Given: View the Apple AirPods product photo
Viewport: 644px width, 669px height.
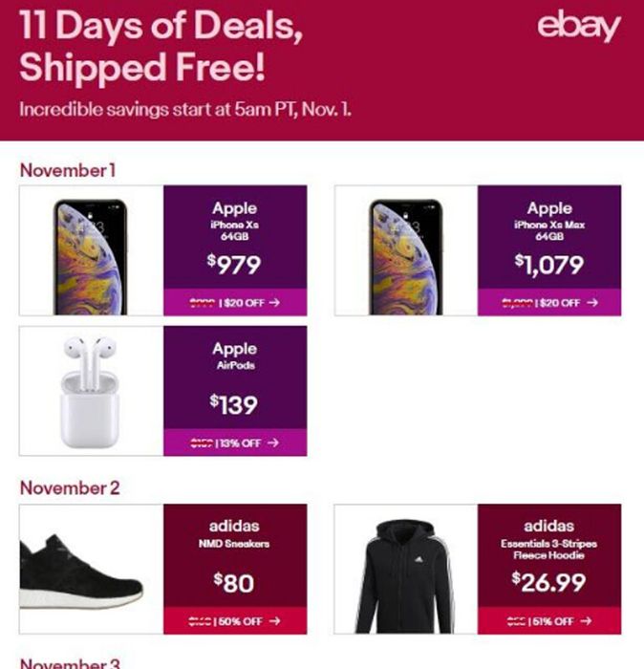Looking at the screenshot, I should (x=90, y=392).
